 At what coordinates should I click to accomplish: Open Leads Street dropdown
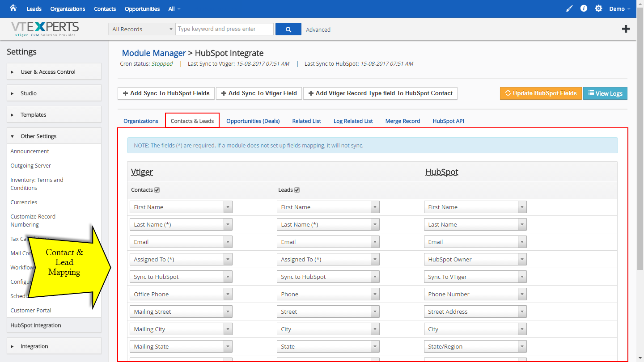click(328, 311)
